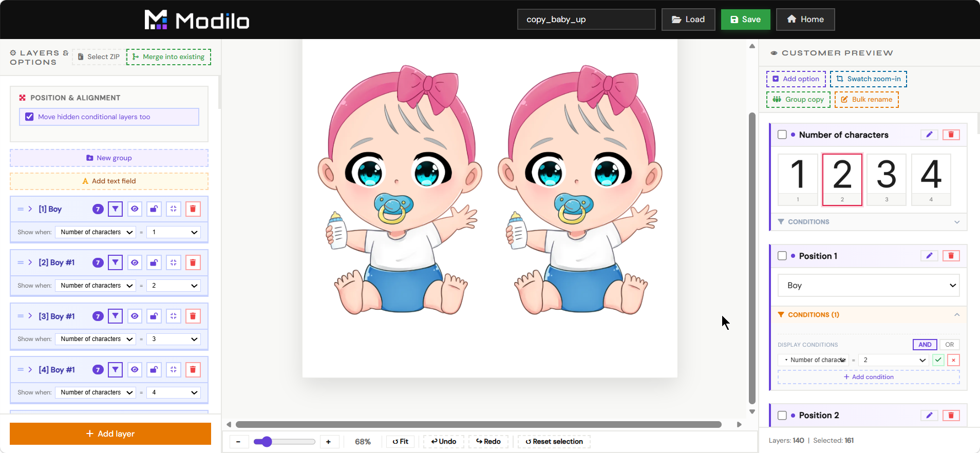Click the filter icon on [3] Boy #1 layer

pyautogui.click(x=116, y=316)
